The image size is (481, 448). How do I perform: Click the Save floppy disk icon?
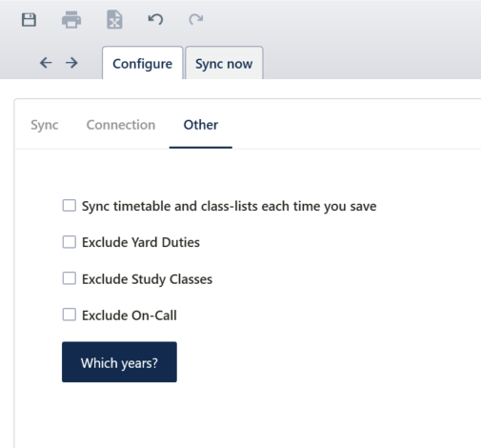click(29, 20)
